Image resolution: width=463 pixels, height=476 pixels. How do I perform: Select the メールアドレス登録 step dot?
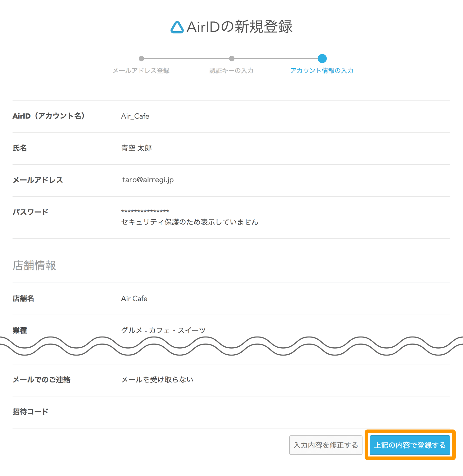click(x=141, y=59)
